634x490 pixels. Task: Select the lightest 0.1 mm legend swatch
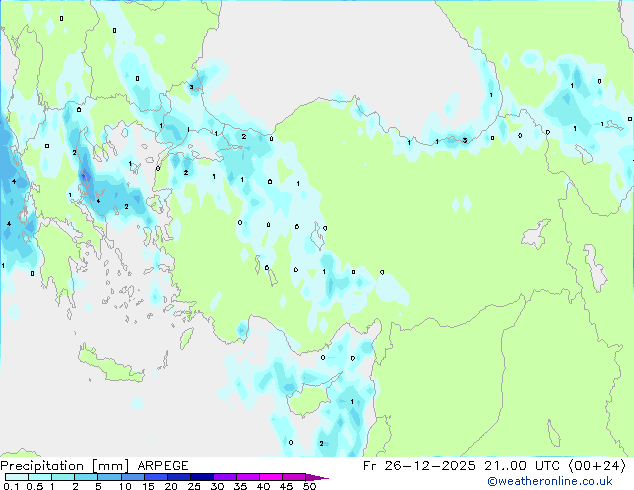(x=17, y=477)
